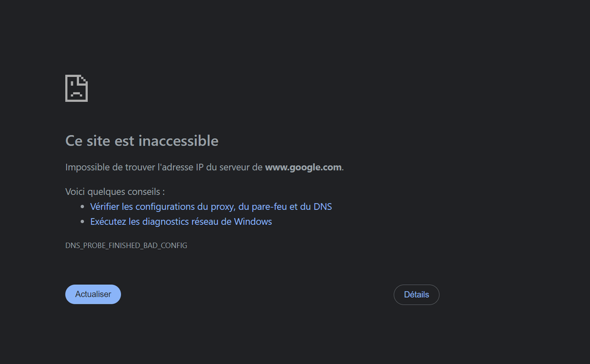Click the bullet before the Windows diagnostics link
590x364 pixels.
pos(83,222)
